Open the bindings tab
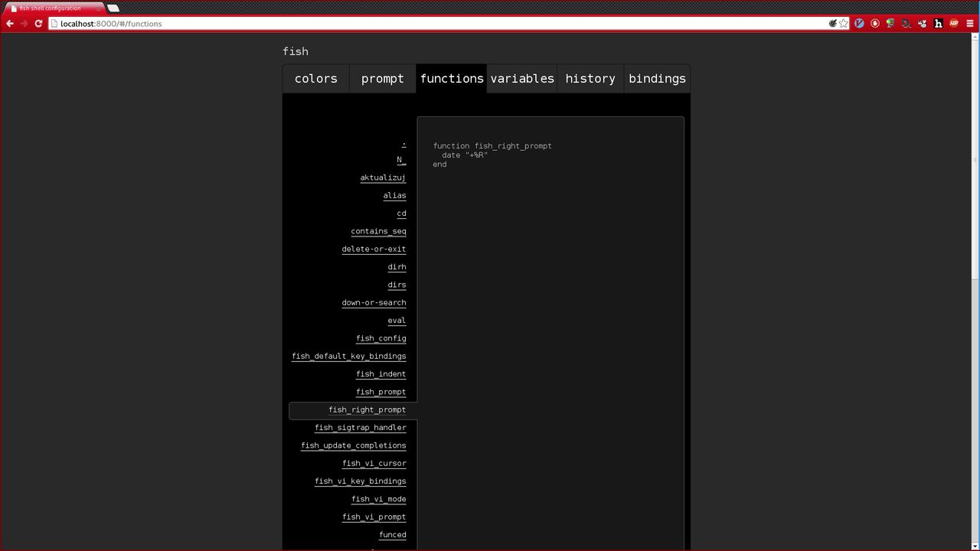The height and width of the screenshot is (551, 980). (x=657, y=79)
